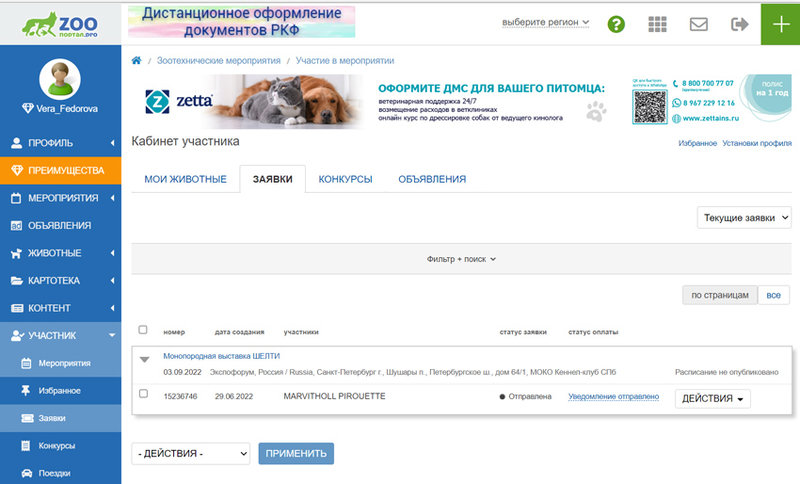Viewport: 800px width, 484px height.
Task: Open the '- ДЕЙСТВИЯ -' bulk action dropdown
Action: 190,453
